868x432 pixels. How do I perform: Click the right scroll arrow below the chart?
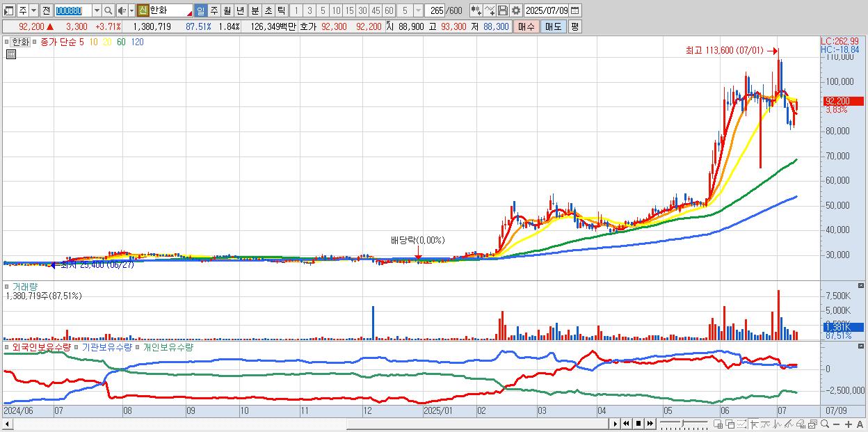pyautogui.click(x=615, y=424)
